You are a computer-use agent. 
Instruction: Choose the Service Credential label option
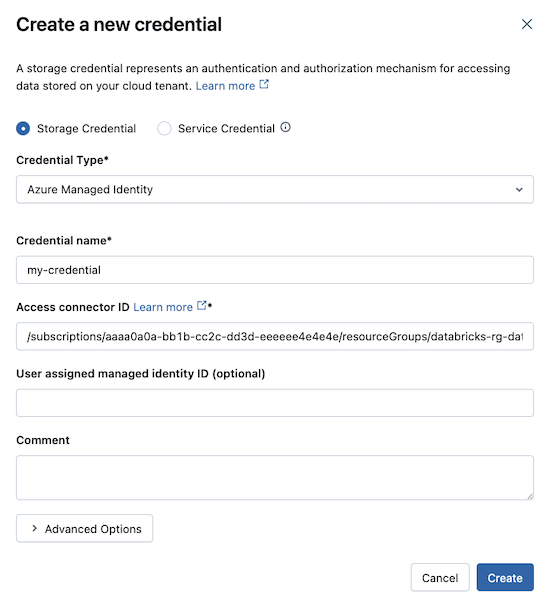(x=226, y=129)
